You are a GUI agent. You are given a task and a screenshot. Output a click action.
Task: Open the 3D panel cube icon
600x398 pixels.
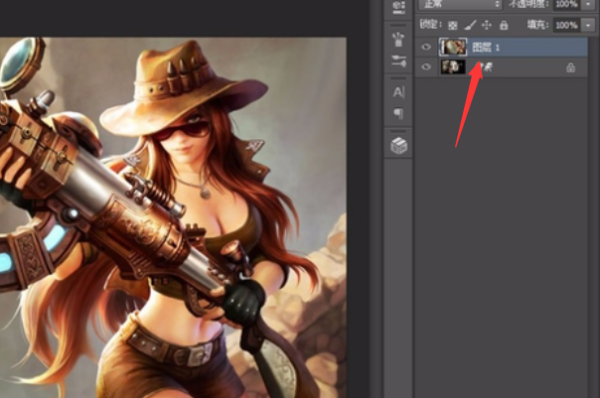(399, 146)
